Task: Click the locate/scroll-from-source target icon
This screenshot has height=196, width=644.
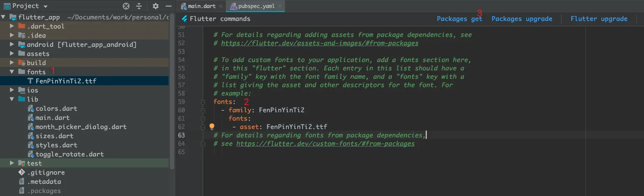Action: (126, 6)
